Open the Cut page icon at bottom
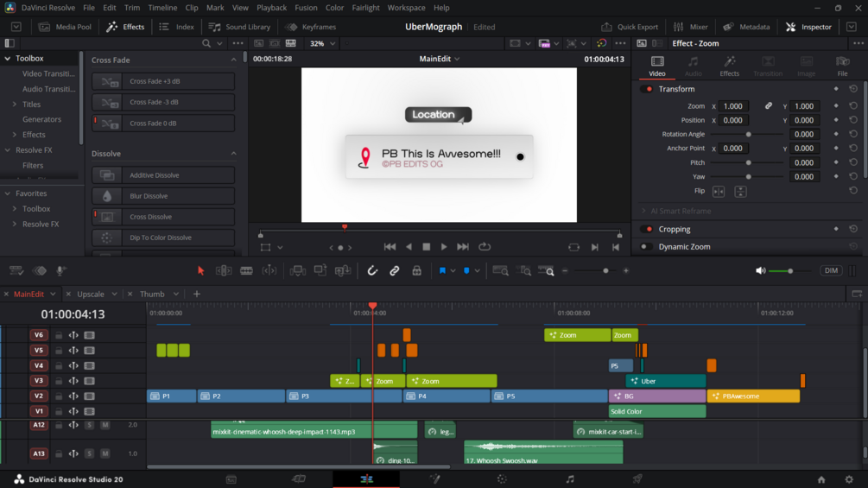This screenshot has width=868, height=488. coord(298,479)
